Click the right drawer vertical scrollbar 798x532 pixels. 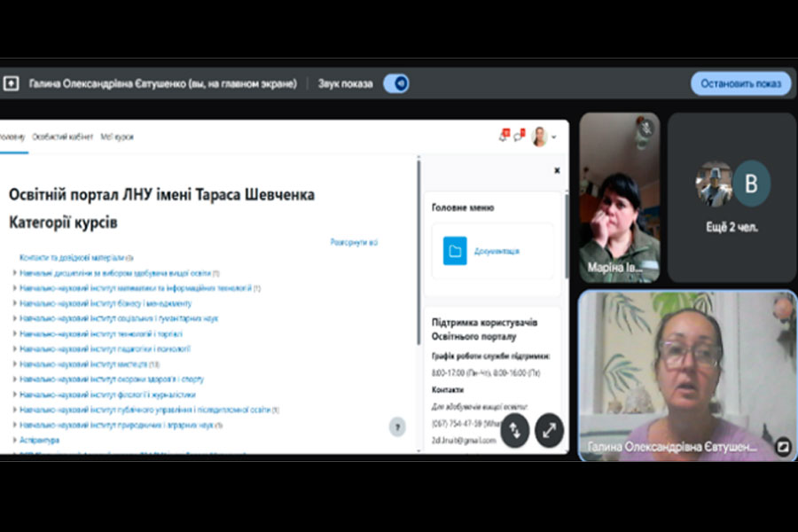click(x=566, y=234)
